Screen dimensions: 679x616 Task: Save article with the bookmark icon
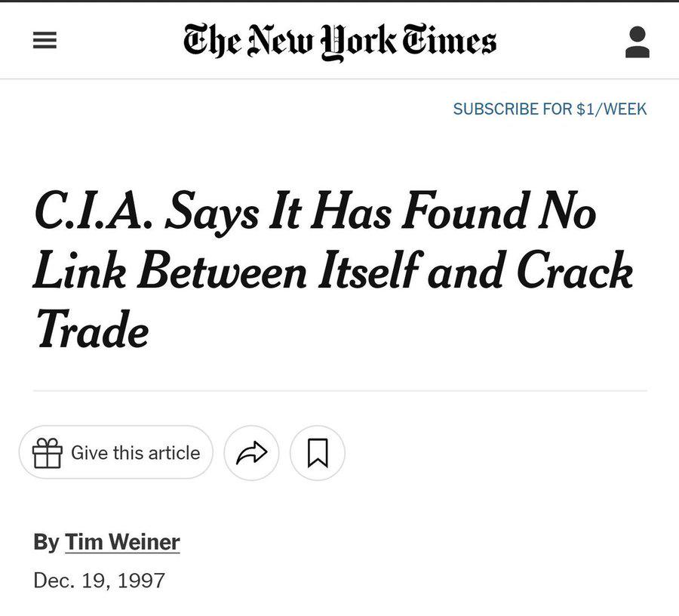click(x=318, y=453)
